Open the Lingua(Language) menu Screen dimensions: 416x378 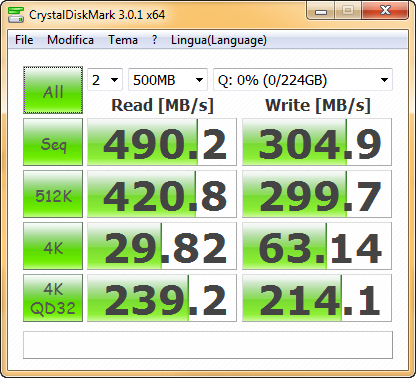point(219,40)
